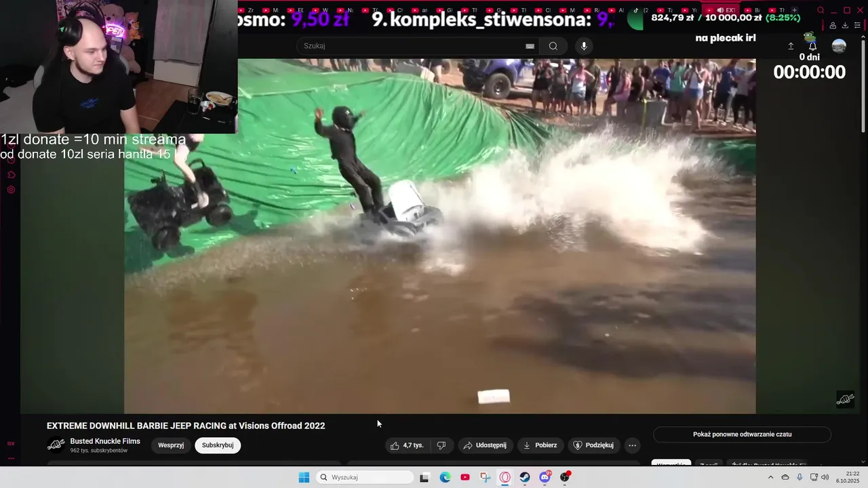Open the Busted Knuckle Films channel avatar
868x488 pixels.
[x=56, y=445]
